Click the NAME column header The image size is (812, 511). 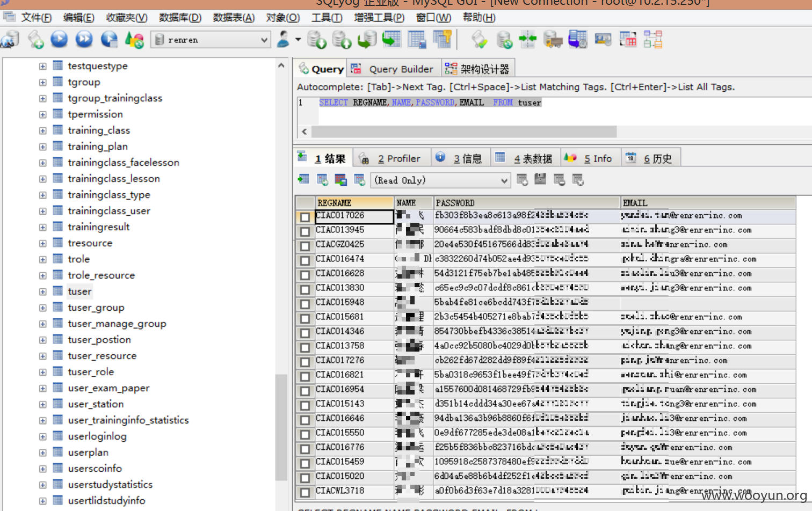(414, 203)
